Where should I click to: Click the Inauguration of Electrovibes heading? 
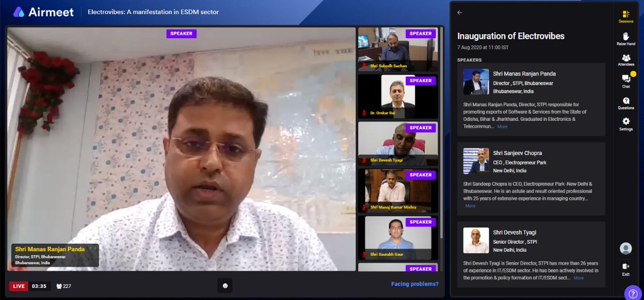tap(511, 36)
